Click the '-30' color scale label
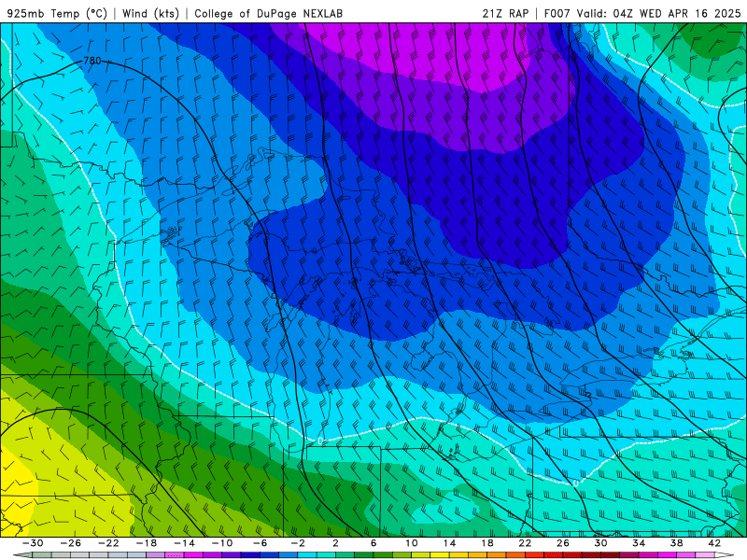Viewport: 747px width, 560px height. coord(33,543)
